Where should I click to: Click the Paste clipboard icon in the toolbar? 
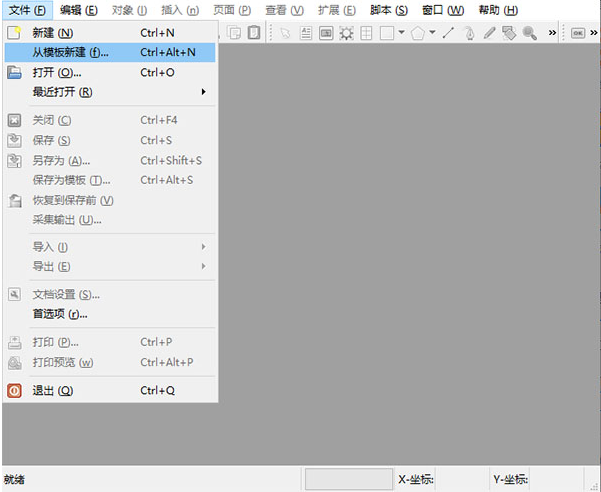[253, 33]
